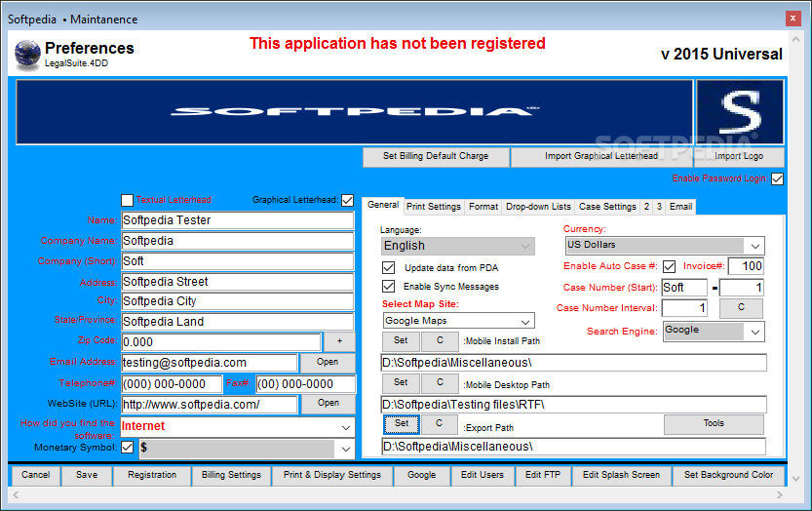The height and width of the screenshot is (511, 812).
Task: Toggle the Monetary Symbol checkbox
Action: [128, 448]
